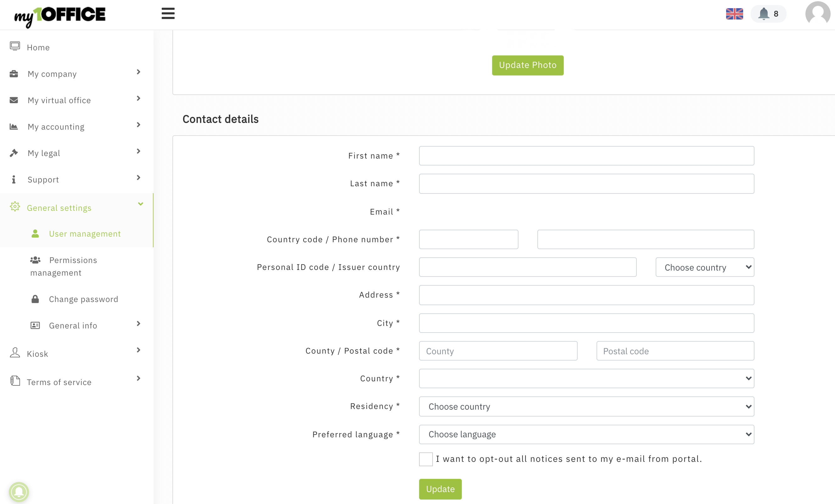Click the My virtual office envelope icon
Screen dimensions: 835x504
point(14,100)
